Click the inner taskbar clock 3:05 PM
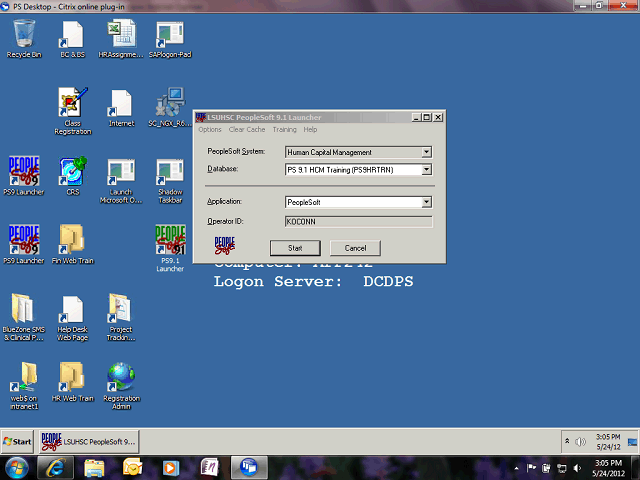The width and height of the screenshot is (640, 480). tap(608, 442)
